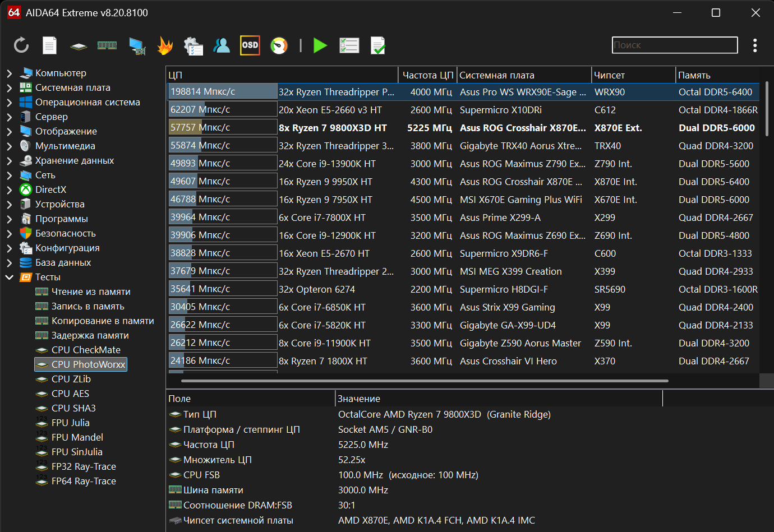Select the База данных tree item
The height and width of the screenshot is (532, 774).
pos(63,262)
